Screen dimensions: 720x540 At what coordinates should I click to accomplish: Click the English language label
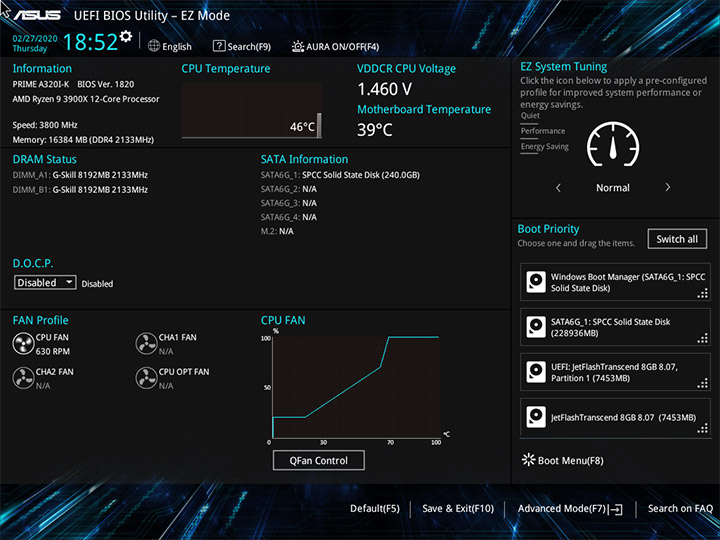coord(177,46)
